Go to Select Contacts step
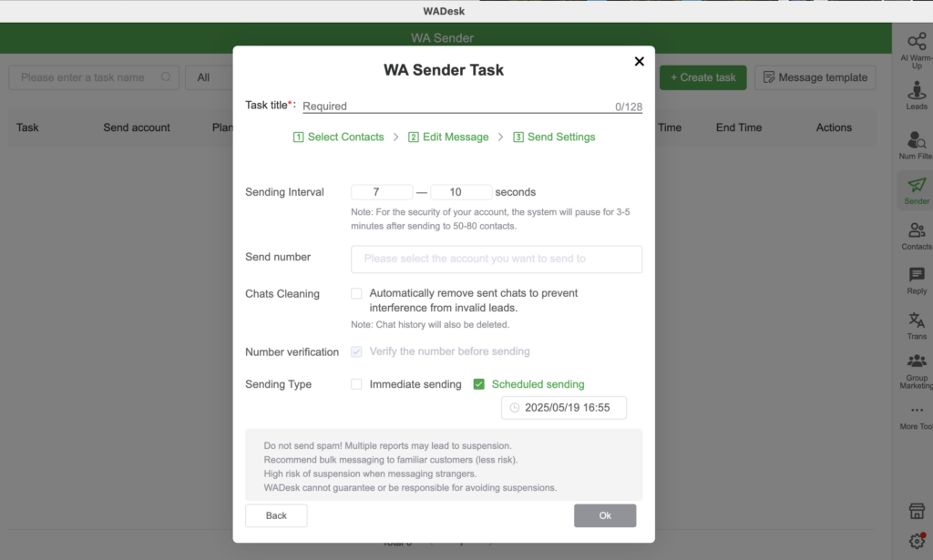This screenshot has height=560, width=933. [339, 137]
